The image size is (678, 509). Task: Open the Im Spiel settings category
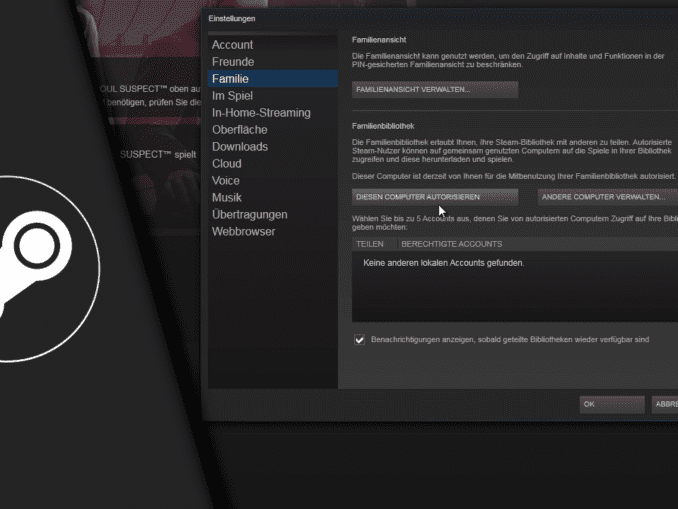[272, 96]
